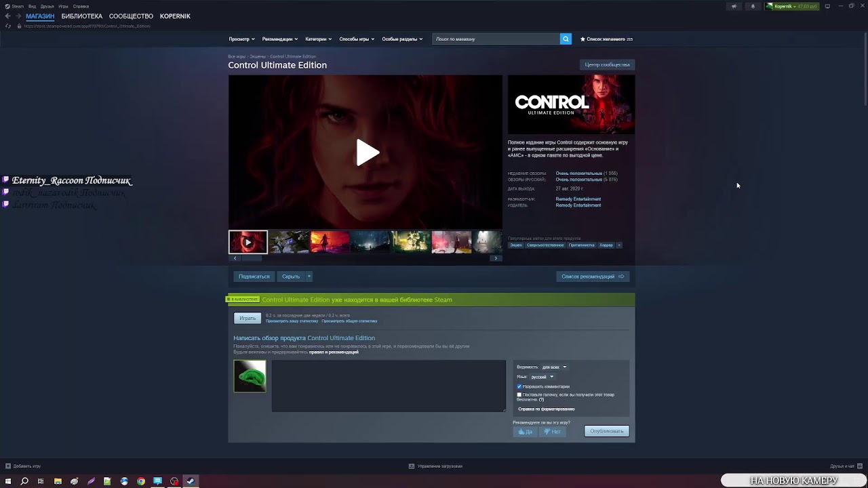Switch to БИБЛИОТЕКА tab
The image size is (868, 488).
(82, 16)
